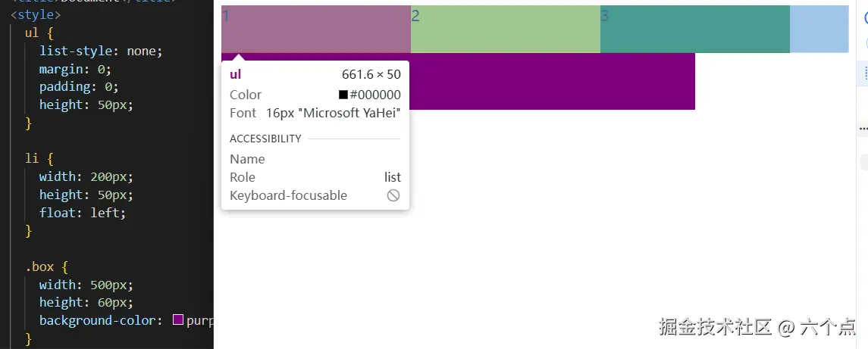Screen dimensions: 868x349
Task: Click the opening style tag in code
Action: point(36,14)
